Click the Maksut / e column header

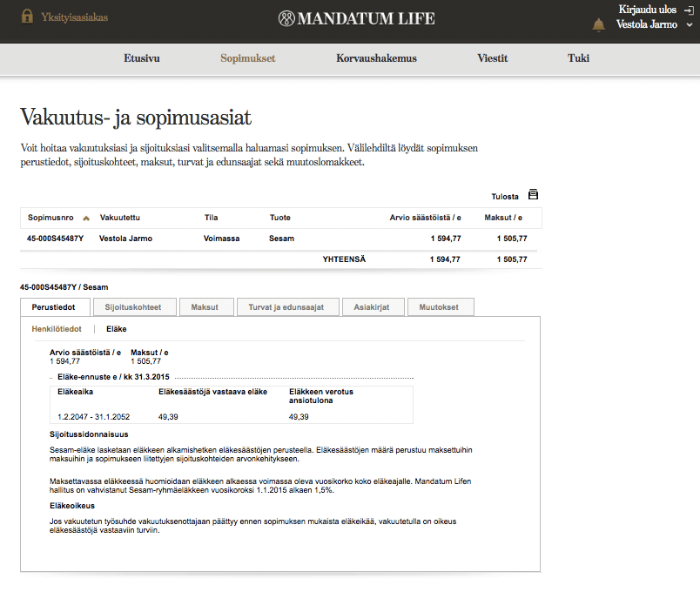(x=503, y=218)
